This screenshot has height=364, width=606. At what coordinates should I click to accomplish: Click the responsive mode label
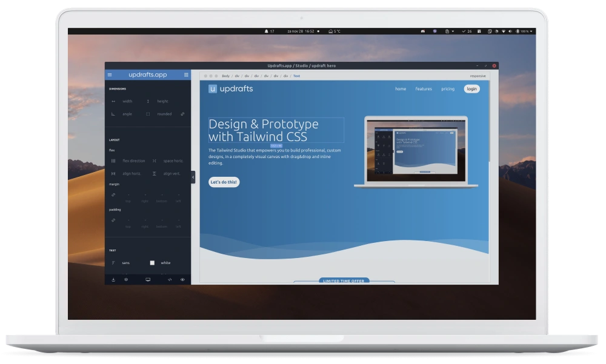coord(478,76)
